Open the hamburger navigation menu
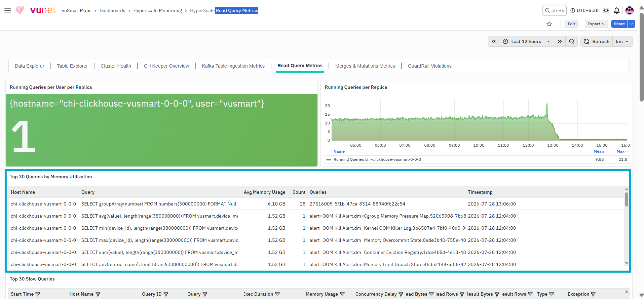The width and height of the screenshot is (644, 299). [x=8, y=10]
